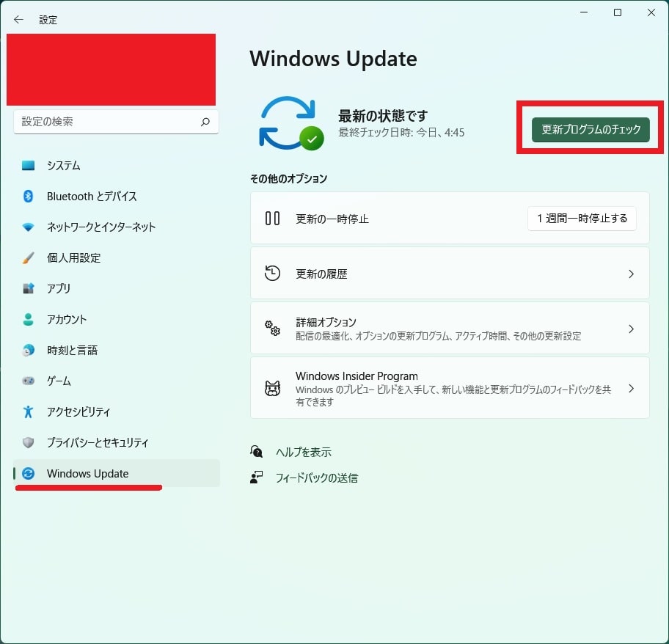Viewport: 669px width, 644px height.
Task: Click the Insider Program cat icon
Action: [x=272, y=388]
